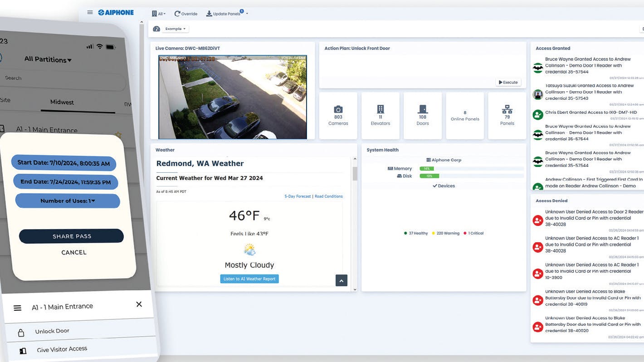This screenshot has height=362, width=644.
Task: Click the network icon on the 79 Panels card
Action: [x=507, y=110]
